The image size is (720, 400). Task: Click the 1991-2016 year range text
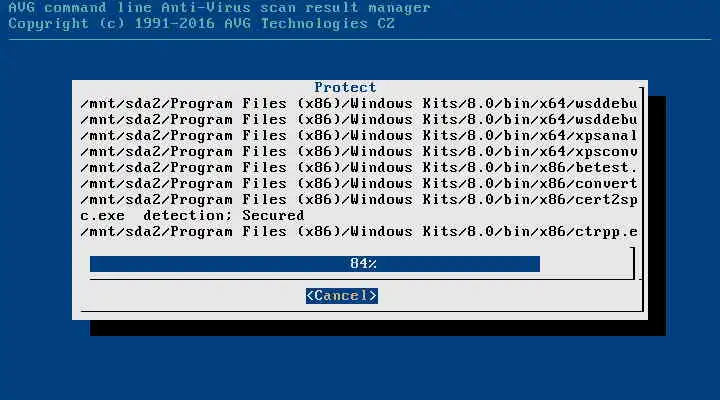[x=174, y=24]
